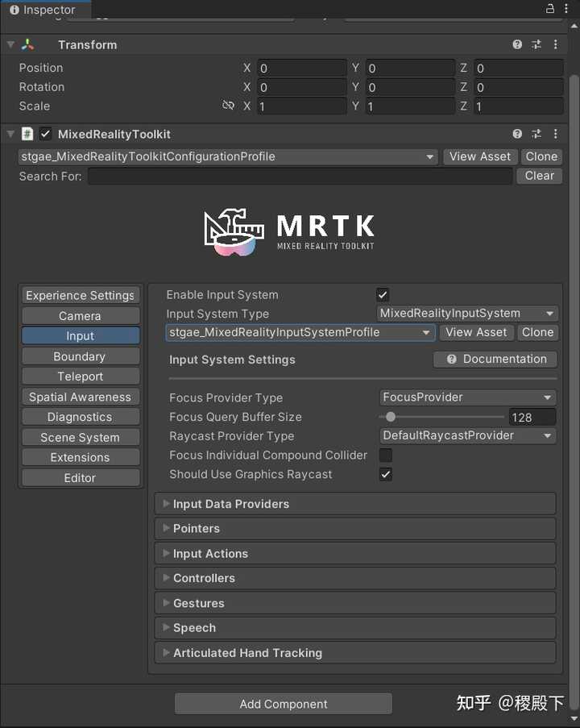
Task: Uncheck Enable Input System
Action: 383,294
